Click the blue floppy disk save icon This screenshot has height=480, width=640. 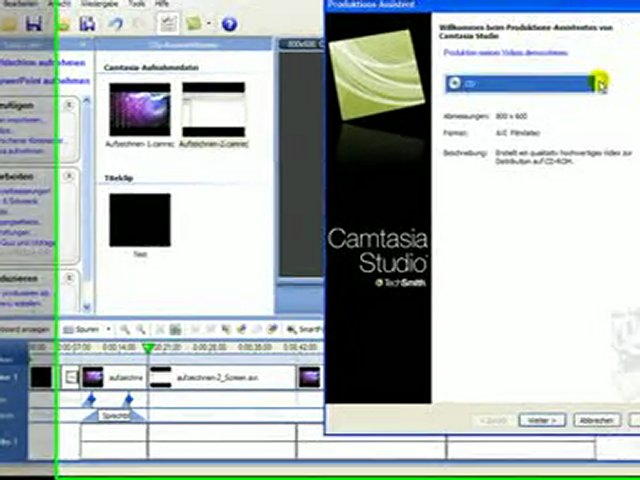pos(32,23)
